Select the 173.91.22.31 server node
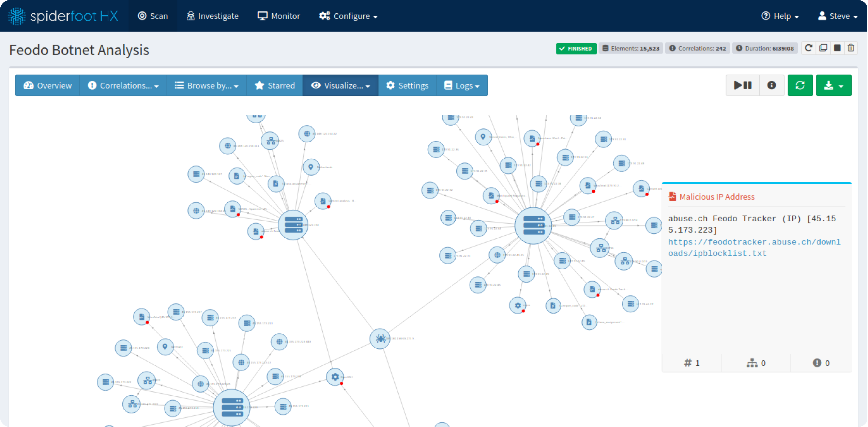Viewport: 868px width, 427px height. tap(604, 139)
